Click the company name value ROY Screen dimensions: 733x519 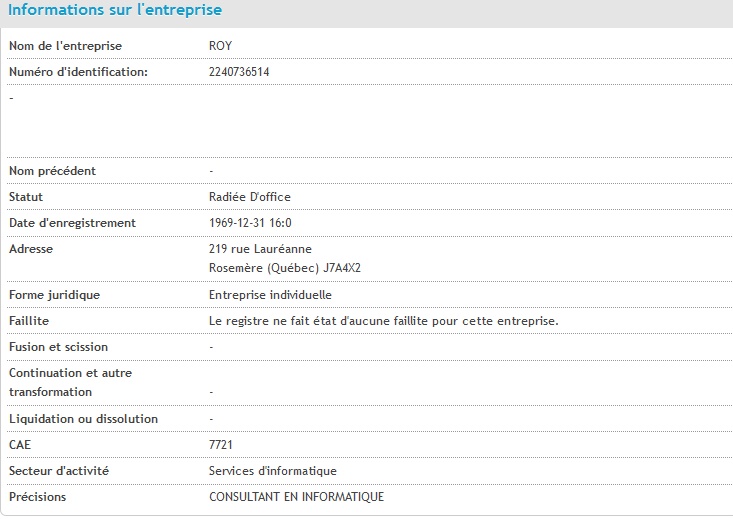[220, 46]
